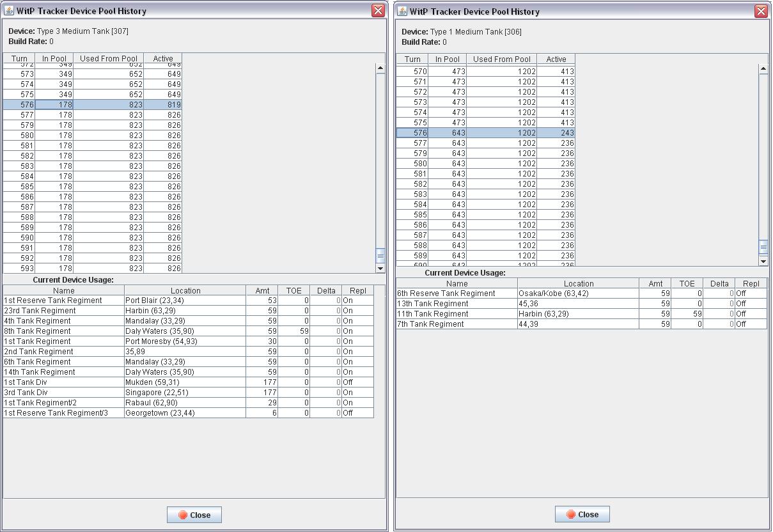Screen dimensions: 773x532
Task: Select 3rd Tank Div row
Action: pyautogui.click(x=189, y=393)
